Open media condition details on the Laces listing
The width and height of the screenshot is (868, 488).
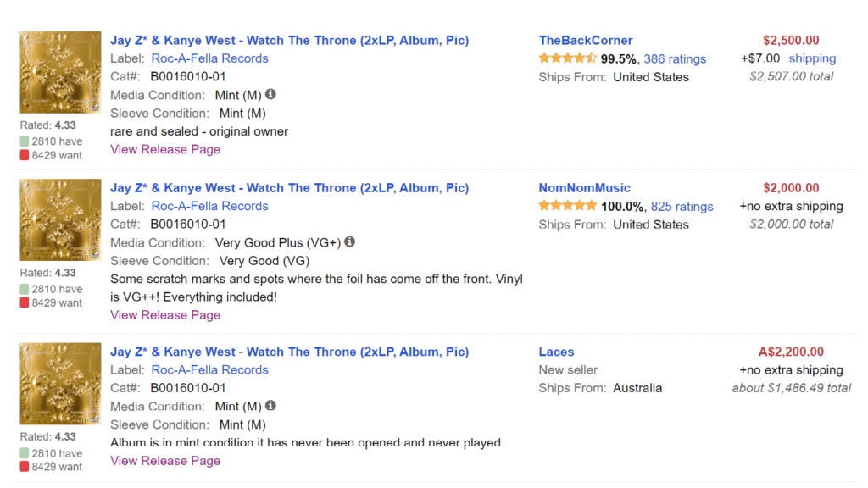pos(270,406)
